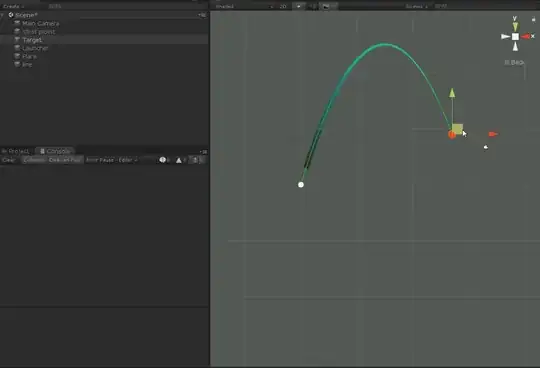Click the Plane object's cube icon

[17, 56]
